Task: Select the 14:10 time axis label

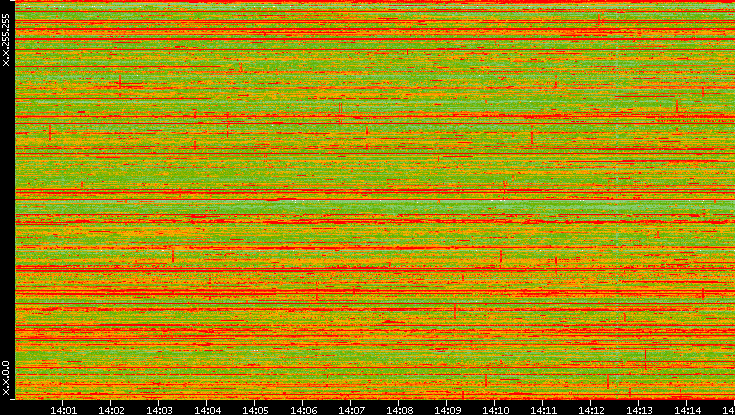Action: coord(495,410)
